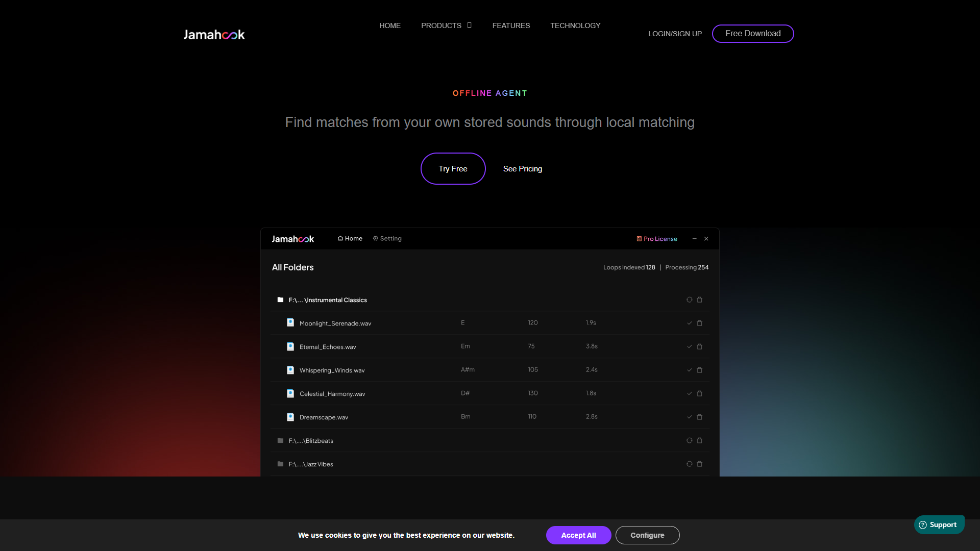
Task: Click the checkmark on the Dreamscape.wav row
Action: 690,417
